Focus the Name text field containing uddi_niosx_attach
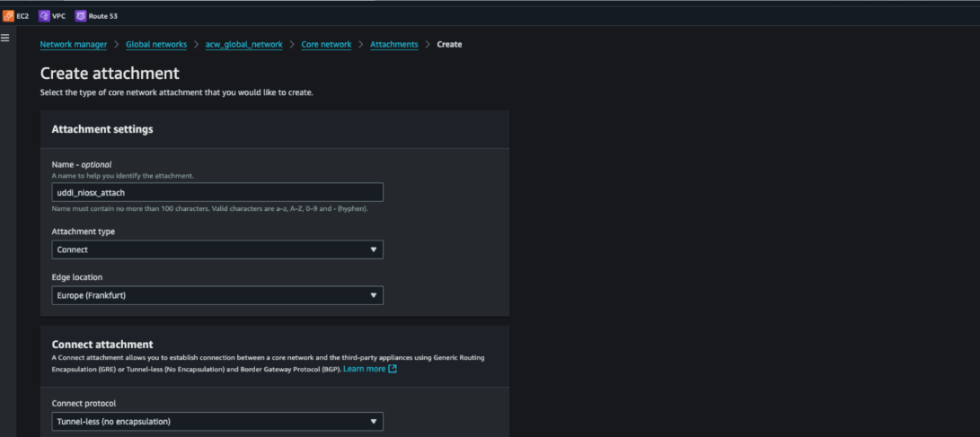Screen dimensions: 980x437 (216, 192)
